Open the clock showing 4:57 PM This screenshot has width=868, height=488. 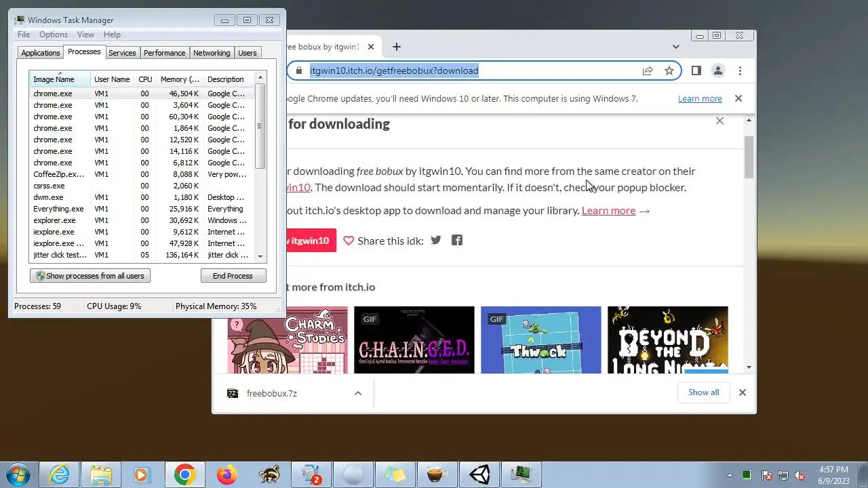pos(833,474)
